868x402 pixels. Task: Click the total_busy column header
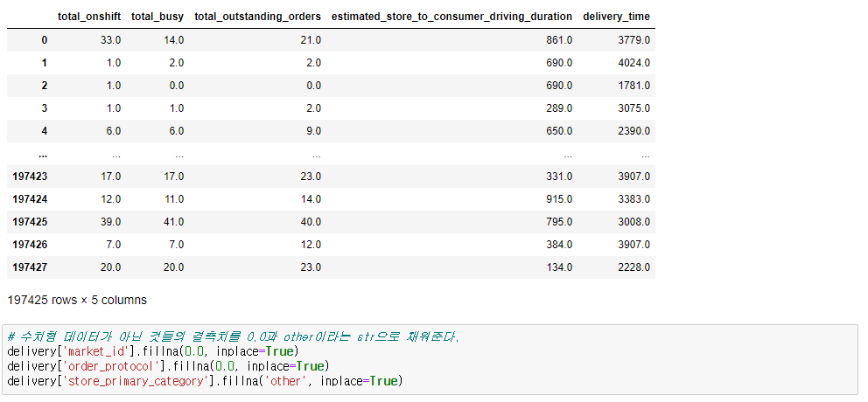coord(157,17)
